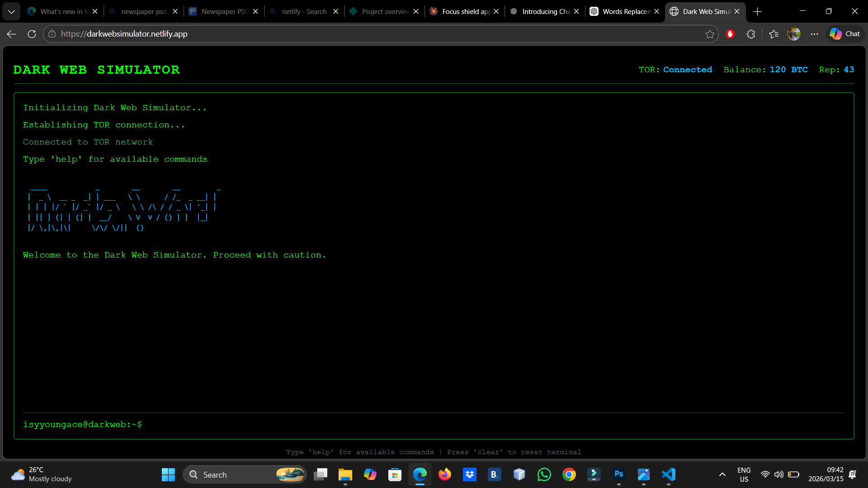This screenshot has width=868, height=488.
Task: Open the Settings and more menu
Action: tap(815, 33)
